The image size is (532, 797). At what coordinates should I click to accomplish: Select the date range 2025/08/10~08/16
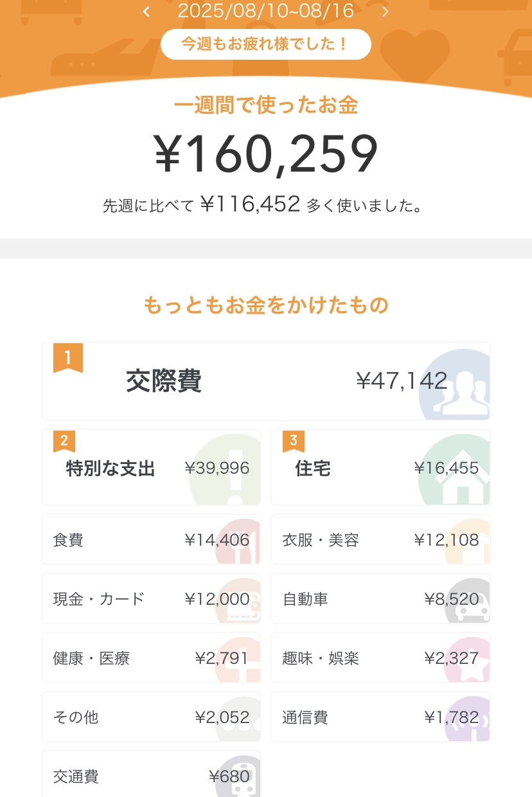(x=265, y=11)
